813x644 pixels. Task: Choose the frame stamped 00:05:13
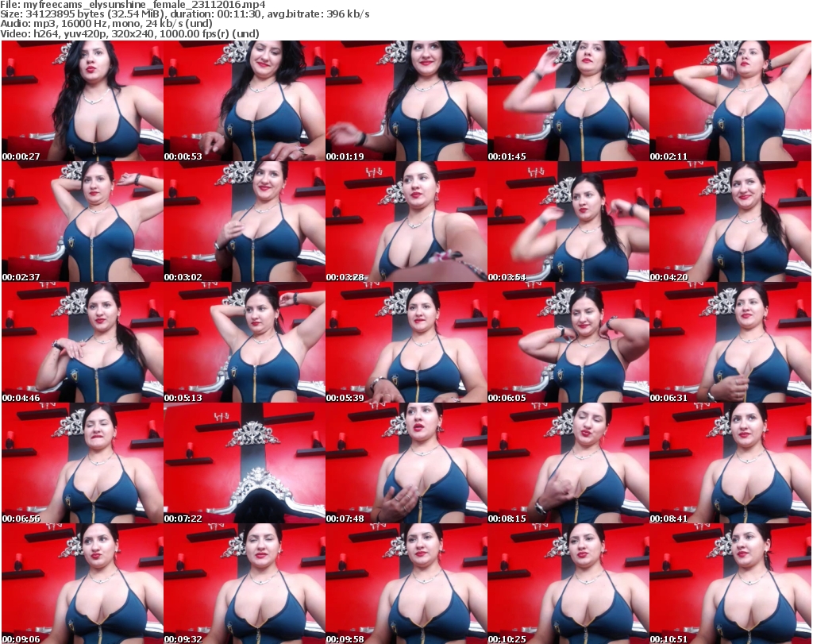(245, 342)
